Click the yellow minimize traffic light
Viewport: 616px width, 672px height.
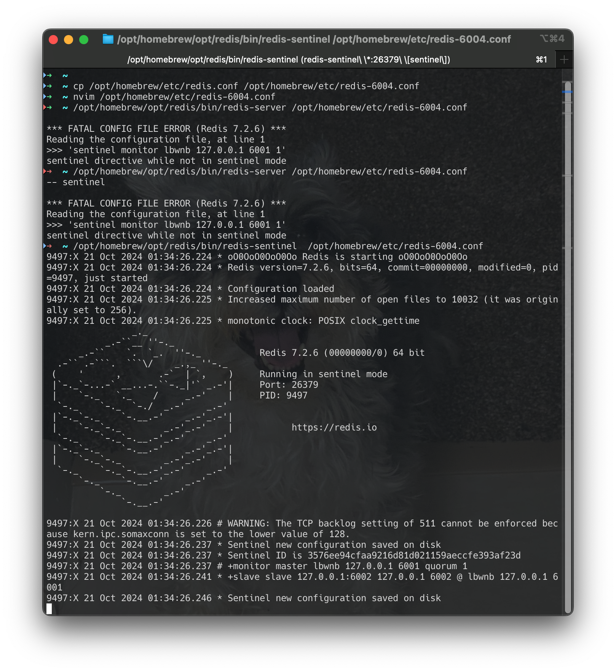pos(68,39)
